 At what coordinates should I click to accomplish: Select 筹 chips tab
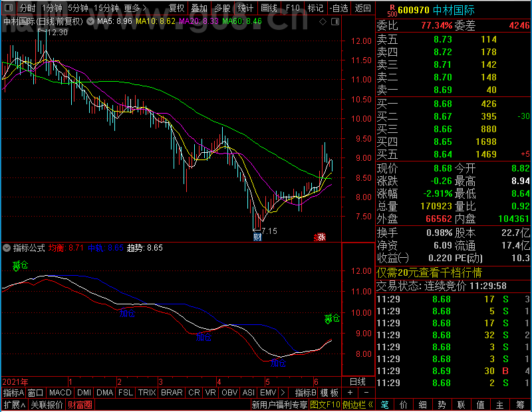coord(520,405)
